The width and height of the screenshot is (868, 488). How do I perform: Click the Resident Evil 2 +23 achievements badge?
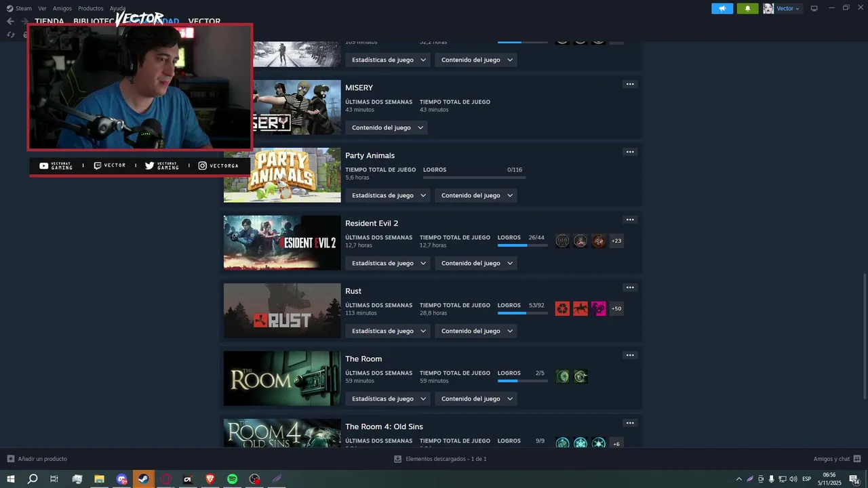(616, 241)
